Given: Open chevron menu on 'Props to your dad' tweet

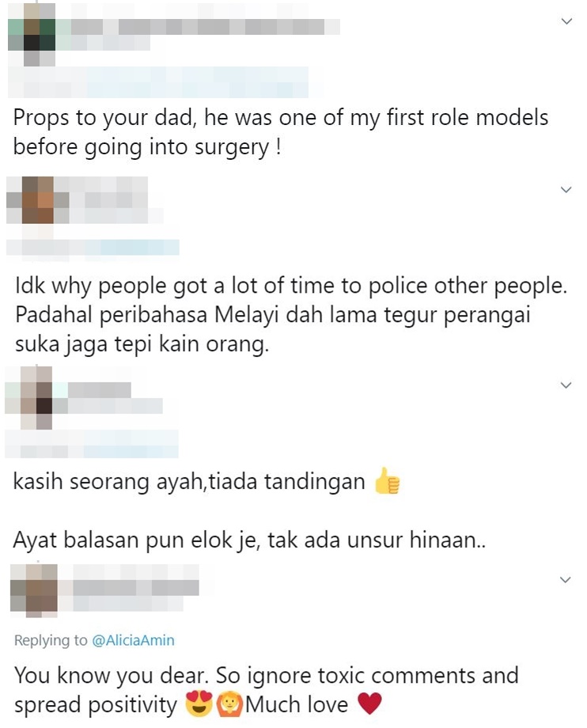Looking at the screenshot, I should [x=566, y=21].
